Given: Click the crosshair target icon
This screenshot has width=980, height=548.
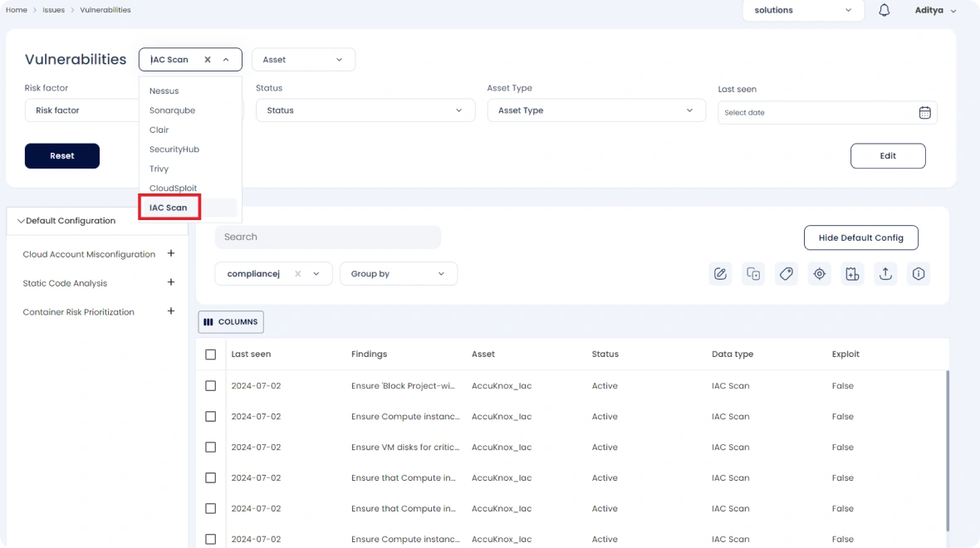Looking at the screenshot, I should pyautogui.click(x=820, y=274).
